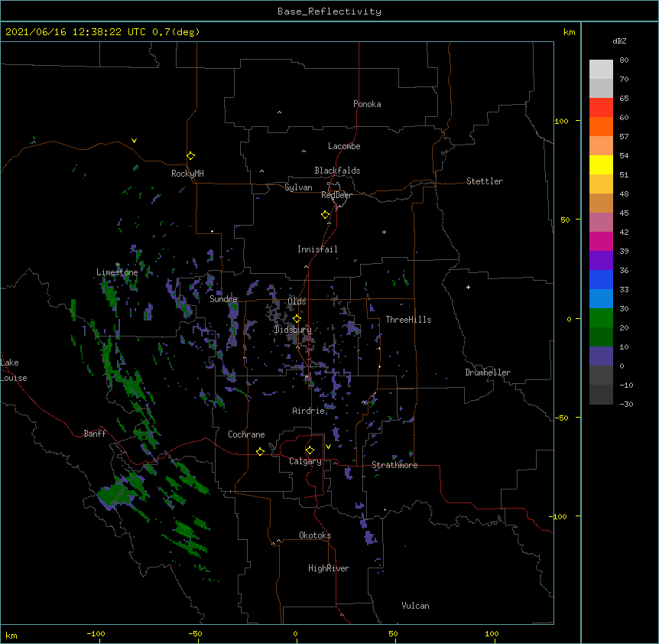The width and height of the screenshot is (659, 644).
Task: Click the ThreeHills label
Action: click(408, 320)
